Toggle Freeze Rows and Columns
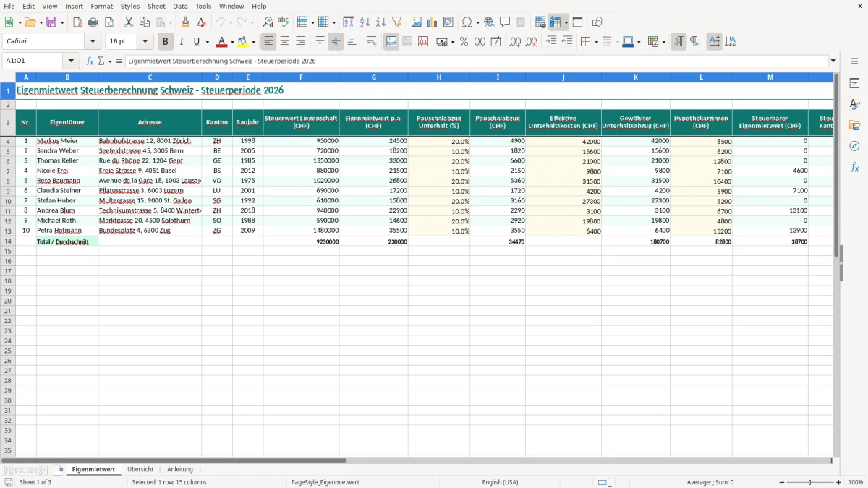Viewport: 868px width, 488px height. point(556,22)
